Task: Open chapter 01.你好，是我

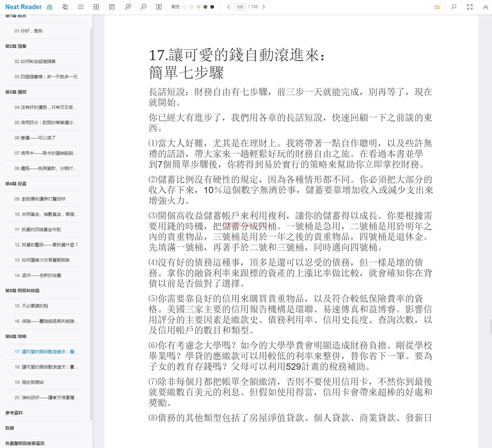Action: click(x=43, y=31)
